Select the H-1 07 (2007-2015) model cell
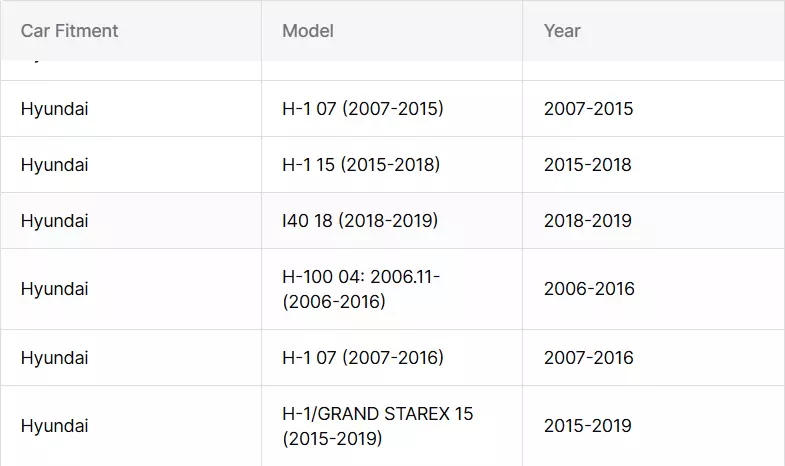 point(392,109)
